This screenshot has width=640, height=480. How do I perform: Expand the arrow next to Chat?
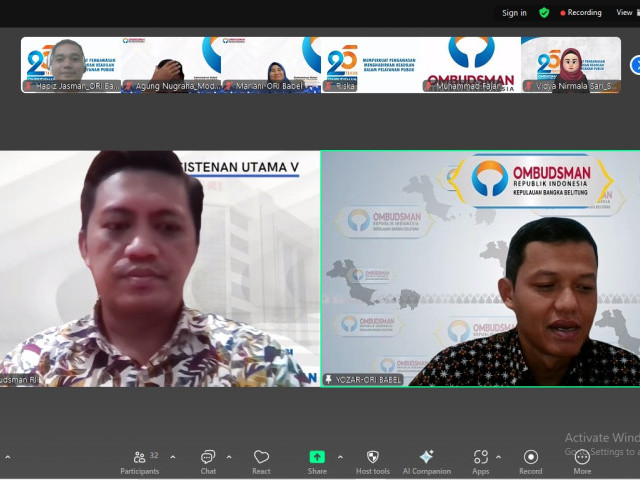point(228,457)
